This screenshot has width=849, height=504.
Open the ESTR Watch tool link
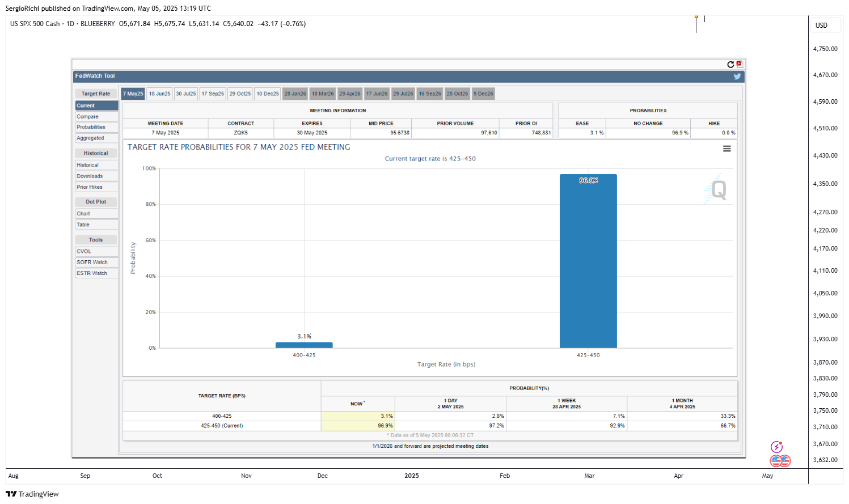pyautogui.click(x=96, y=273)
